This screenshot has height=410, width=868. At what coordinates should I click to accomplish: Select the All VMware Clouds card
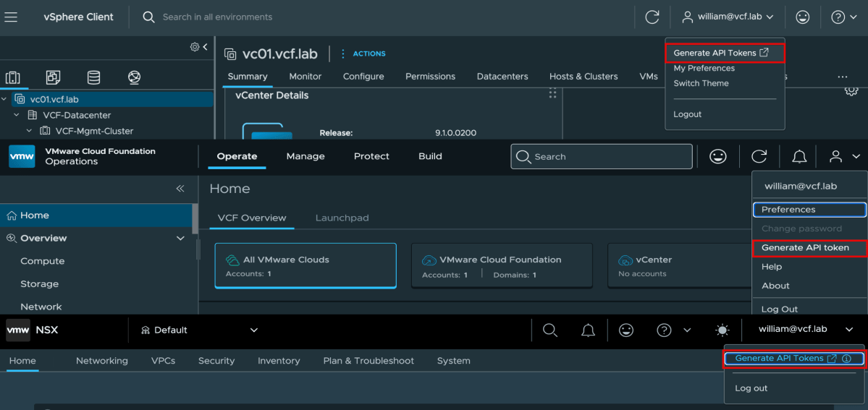click(x=306, y=265)
